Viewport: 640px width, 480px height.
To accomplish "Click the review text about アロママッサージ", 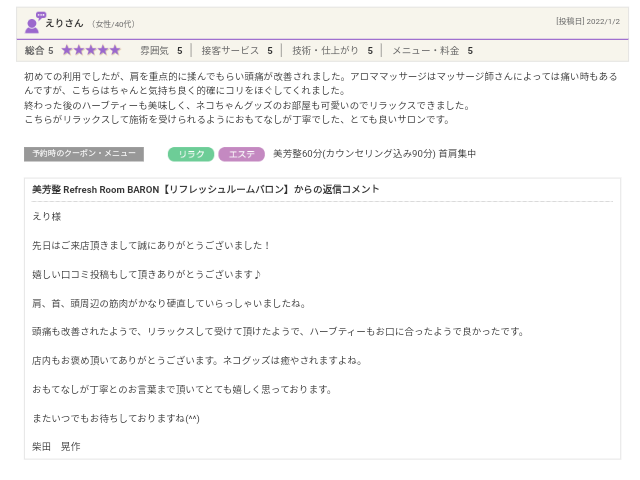I will [x=320, y=83].
